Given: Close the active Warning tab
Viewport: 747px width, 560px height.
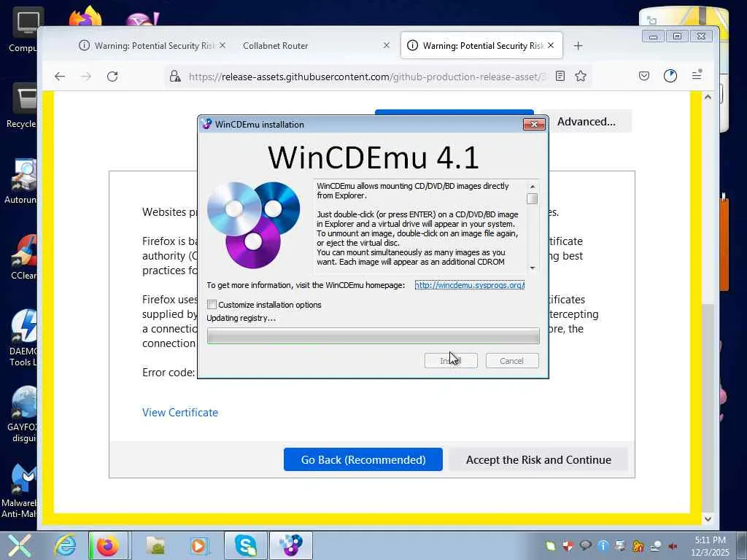Looking at the screenshot, I should tap(551, 45).
